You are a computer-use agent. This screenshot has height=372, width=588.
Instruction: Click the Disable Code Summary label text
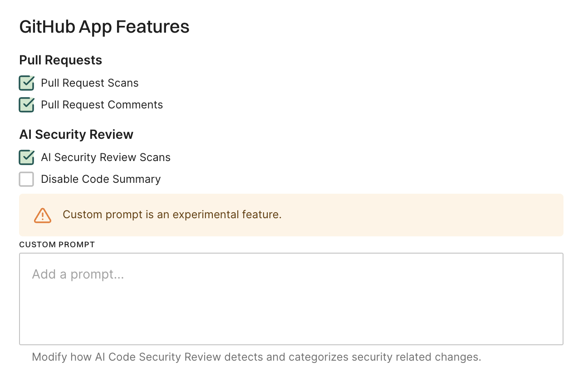click(x=100, y=179)
